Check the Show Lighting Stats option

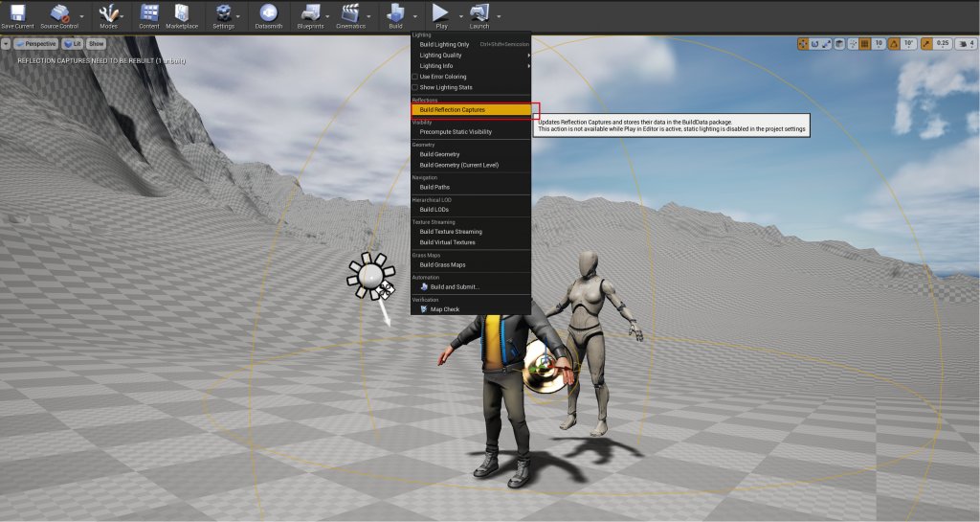pyautogui.click(x=415, y=87)
